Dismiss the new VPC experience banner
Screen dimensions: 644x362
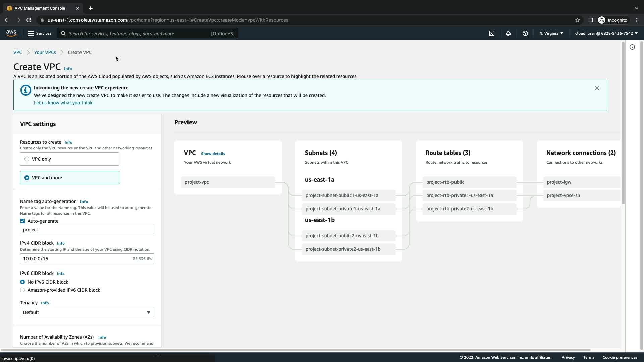pyautogui.click(x=597, y=88)
